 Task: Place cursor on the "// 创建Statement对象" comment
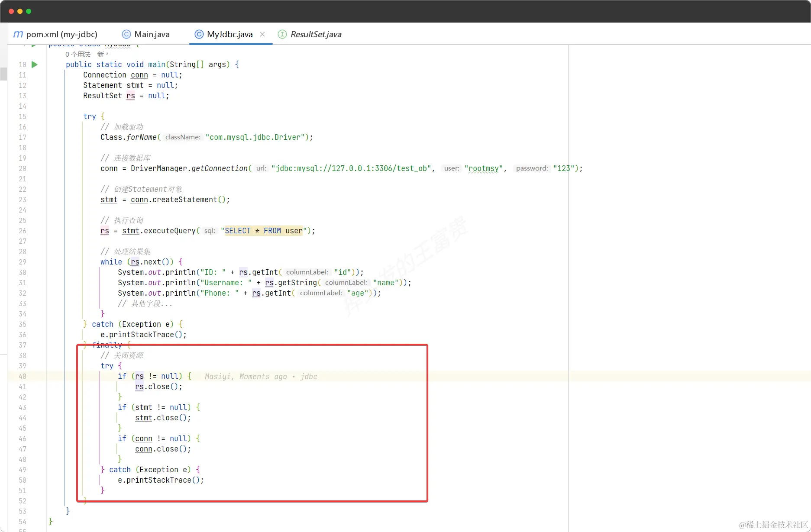(x=141, y=189)
